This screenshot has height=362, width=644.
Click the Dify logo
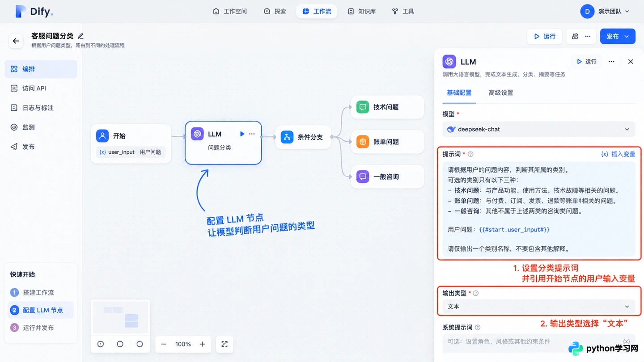[x=34, y=11]
